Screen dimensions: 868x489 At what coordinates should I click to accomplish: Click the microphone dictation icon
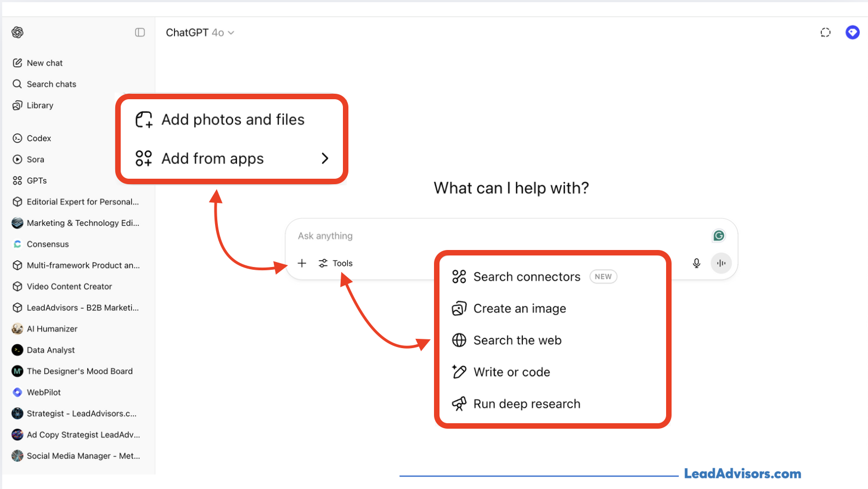(x=696, y=263)
